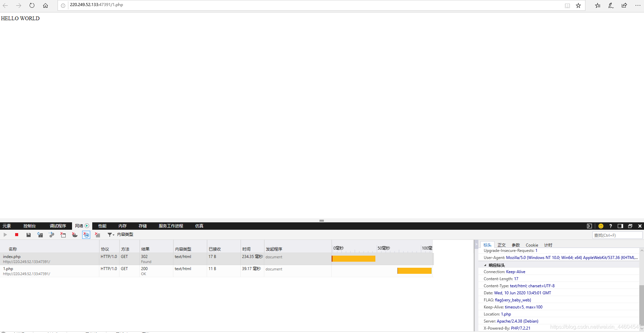Image resolution: width=644 pixels, height=333 pixels.
Task: Toggle Always refresh from server icon
Action: [x=40, y=235]
